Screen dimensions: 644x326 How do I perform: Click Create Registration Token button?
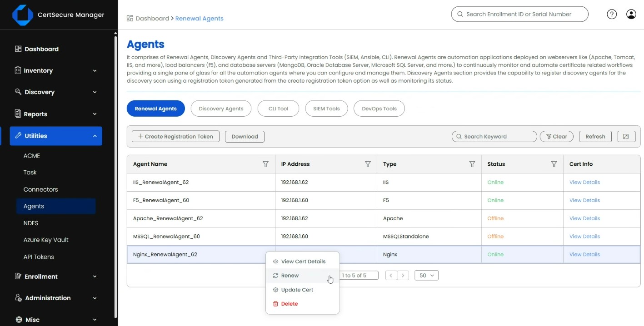pyautogui.click(x=175, y=136)
